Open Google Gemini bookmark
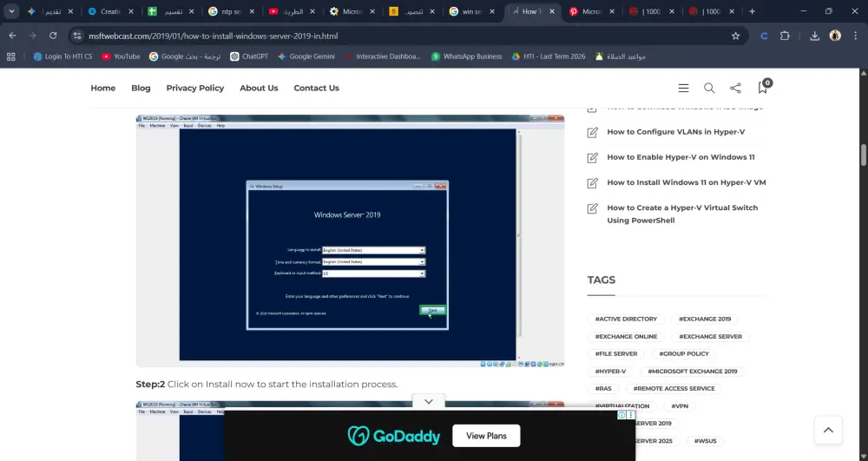The image size is (868, 461). click(306, 56)
